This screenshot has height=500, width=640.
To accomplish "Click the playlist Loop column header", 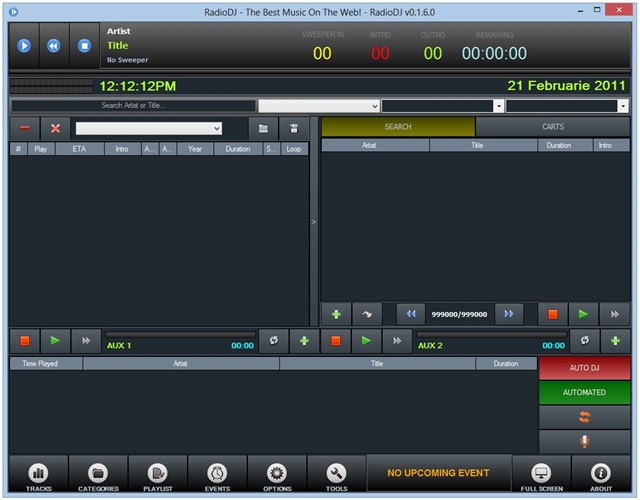I will click(x=293, y=149).
